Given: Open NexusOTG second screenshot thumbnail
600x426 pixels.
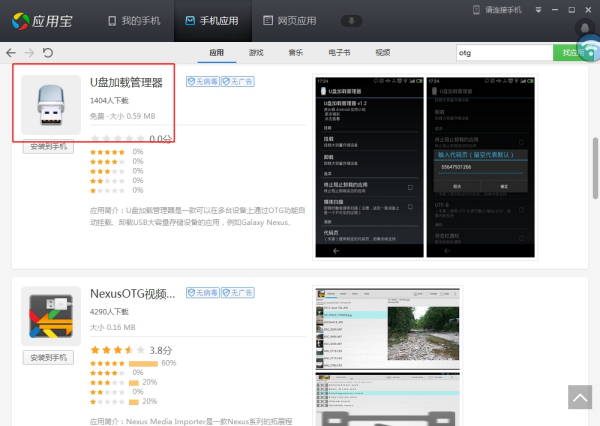Looking at the screenshot, I should pos(388,399).
